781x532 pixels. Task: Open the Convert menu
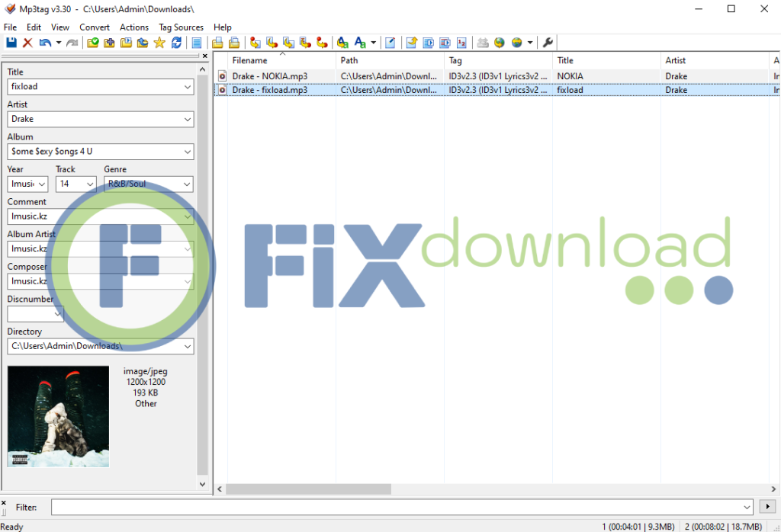tap(95, 27)
